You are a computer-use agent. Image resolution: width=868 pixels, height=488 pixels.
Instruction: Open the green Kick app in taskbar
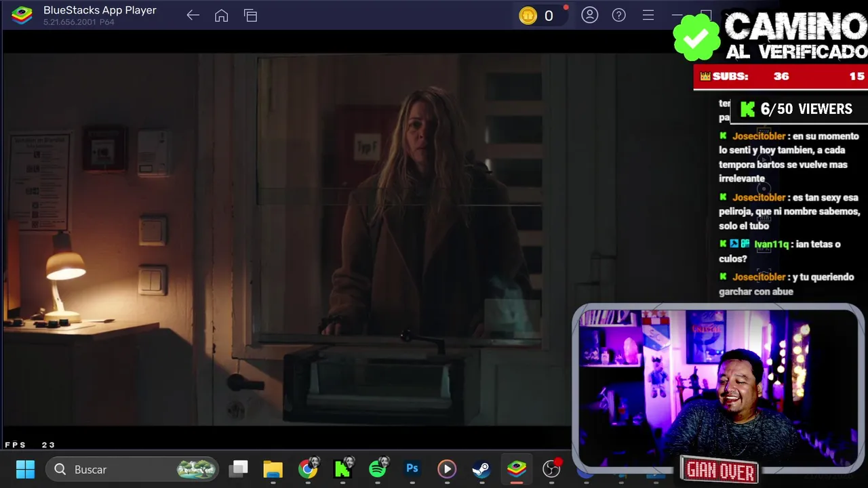[343, 468]
